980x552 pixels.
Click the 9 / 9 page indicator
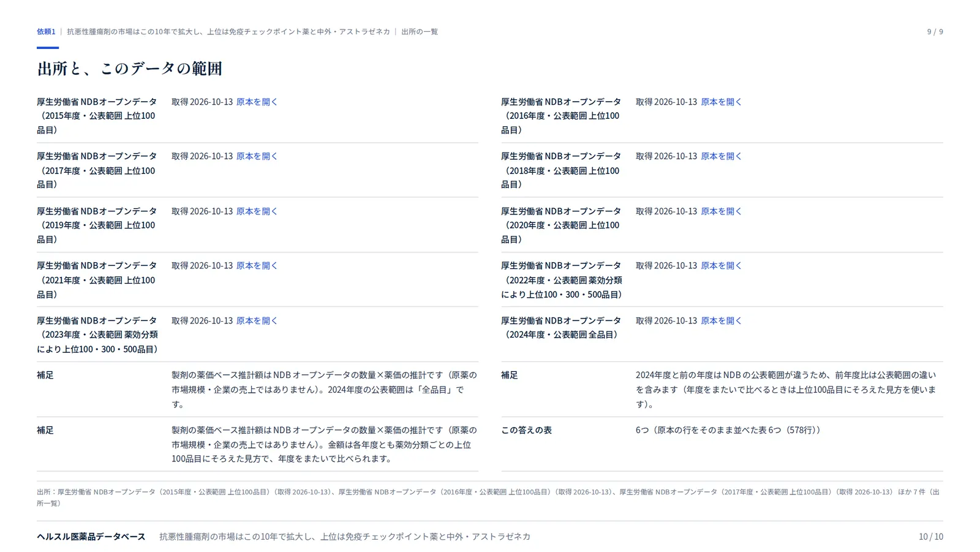(935, 31)
